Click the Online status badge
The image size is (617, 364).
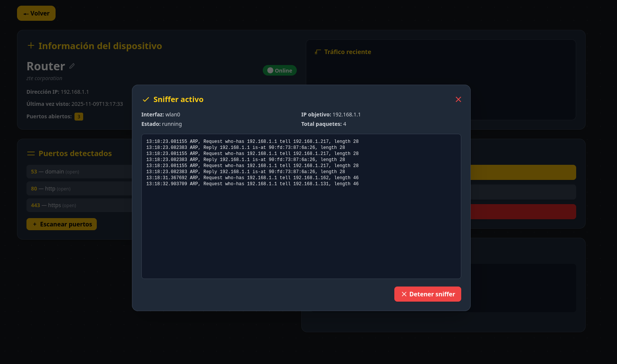pos(280,70)
